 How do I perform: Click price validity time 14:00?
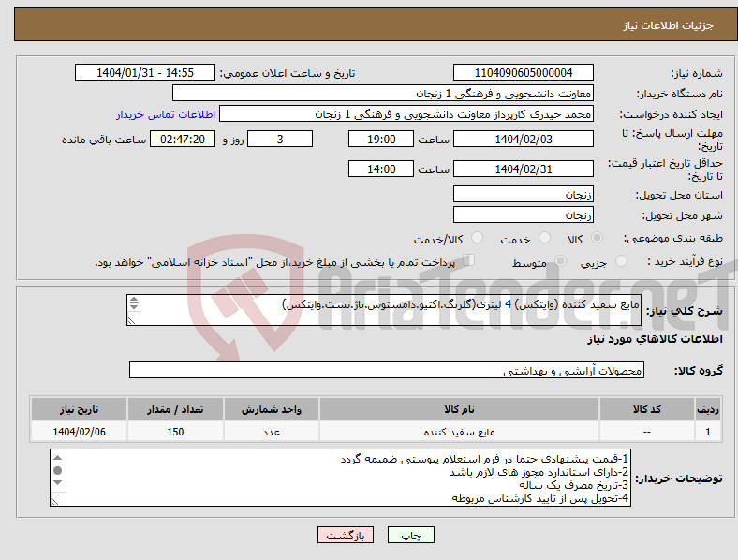(381, 169)
